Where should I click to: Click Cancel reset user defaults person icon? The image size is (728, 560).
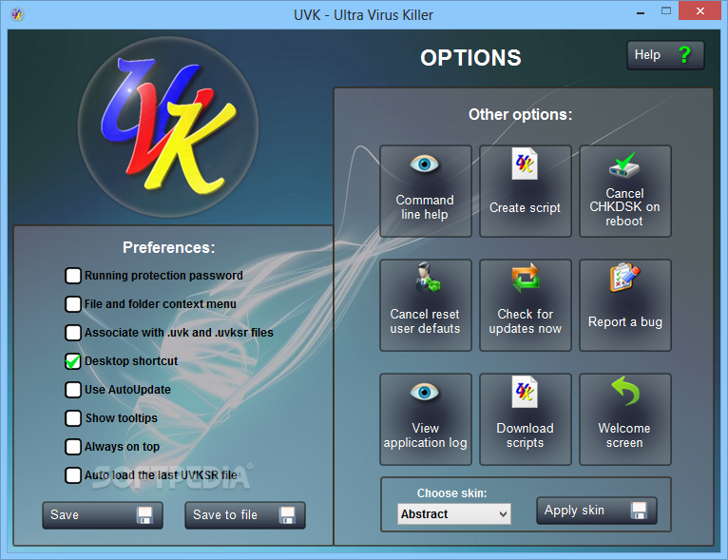coord(427,278)
